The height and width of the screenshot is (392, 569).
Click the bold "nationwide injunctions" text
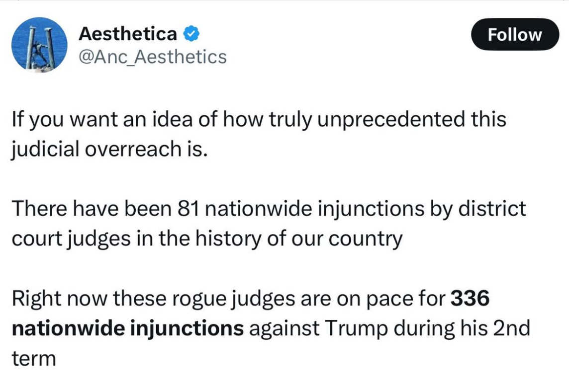[x=128, y=328]
